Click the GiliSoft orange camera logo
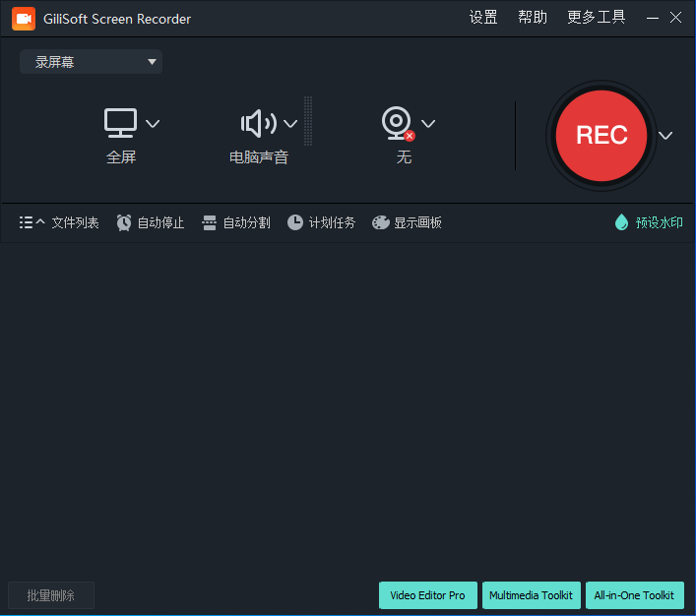This screenshot has width=696, height=616. (24, 19)
